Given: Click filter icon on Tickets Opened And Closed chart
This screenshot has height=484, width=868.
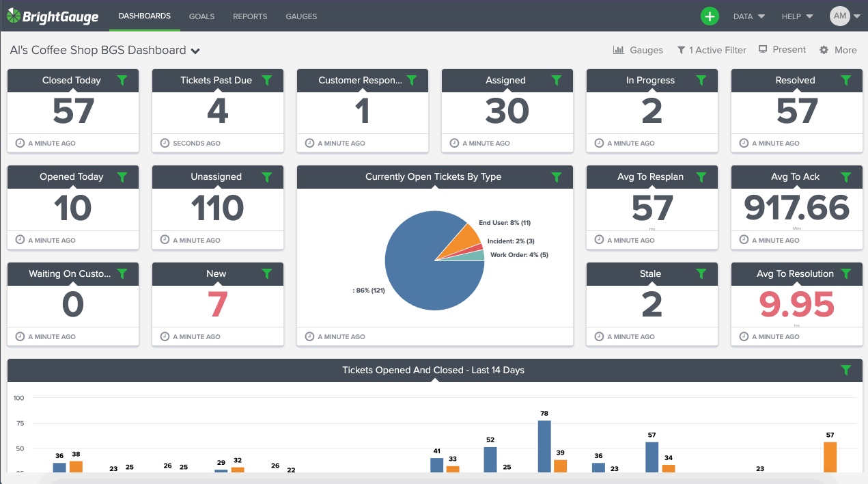Looking at the screenshot, I should click(846, 370).
